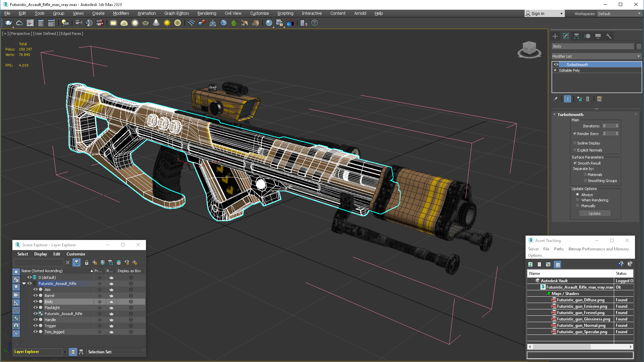Open the Customize menu in Scene Explorer
Viewport: 644px width, 362px height.
tap(76, 254)
